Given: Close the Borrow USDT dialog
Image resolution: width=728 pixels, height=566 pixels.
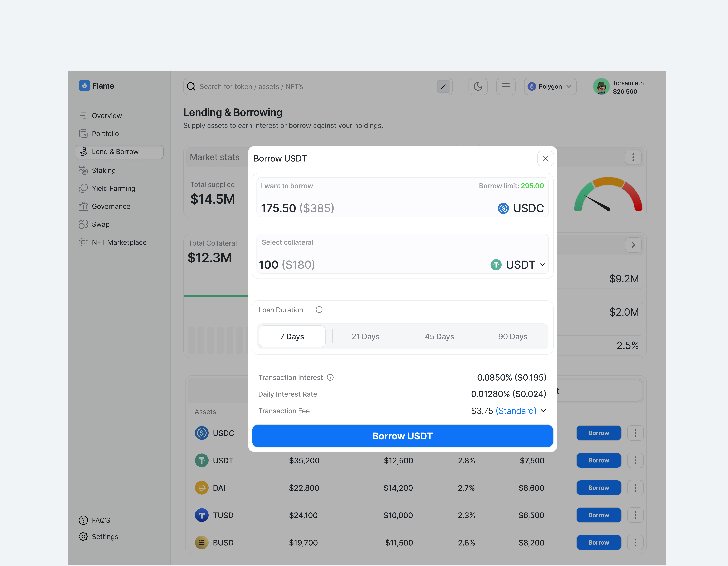Looking at the screenshot, I should pos(546,158).
